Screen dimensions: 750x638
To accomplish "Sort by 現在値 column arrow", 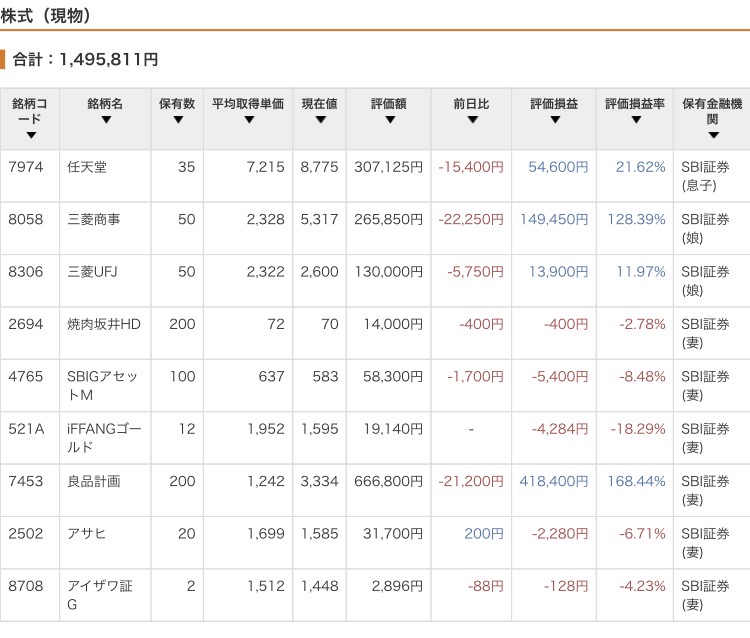I will pos(319,120).
